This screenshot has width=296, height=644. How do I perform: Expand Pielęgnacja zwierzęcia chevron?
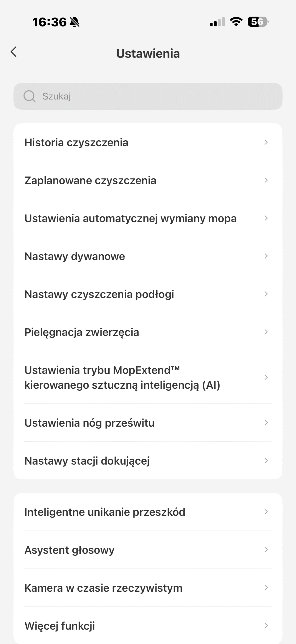(x=266, y=332)
